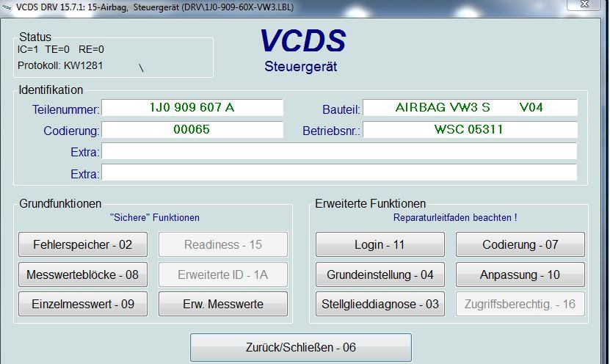
Task: Click the Codierung: label in Identifikation
Action: [x=72, y=131]
